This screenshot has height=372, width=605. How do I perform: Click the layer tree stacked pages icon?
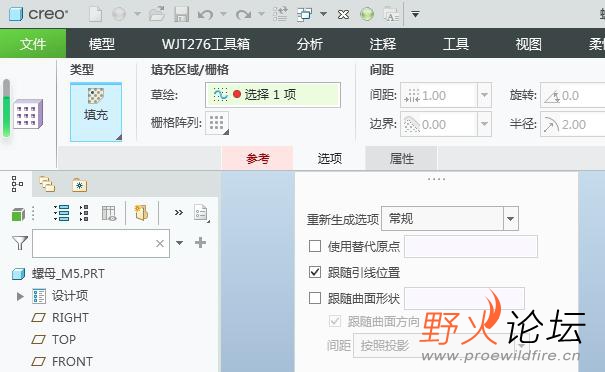coord(47,184)
